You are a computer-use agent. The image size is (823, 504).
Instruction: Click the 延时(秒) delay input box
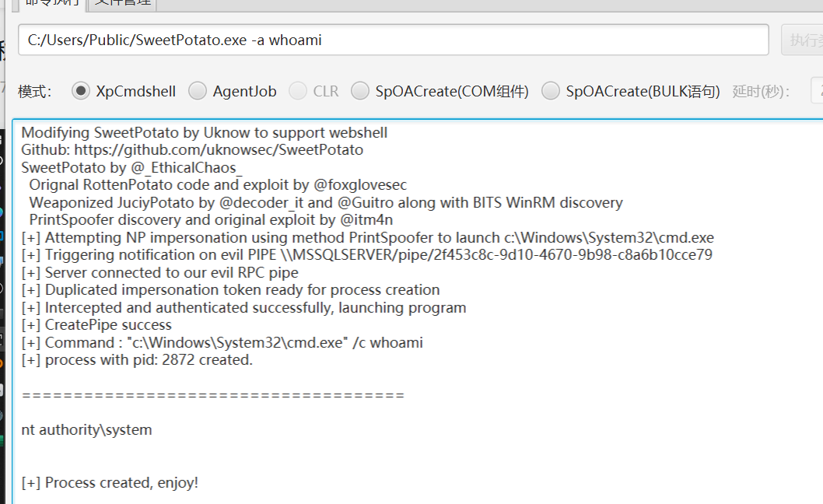(x=818, y=91)
